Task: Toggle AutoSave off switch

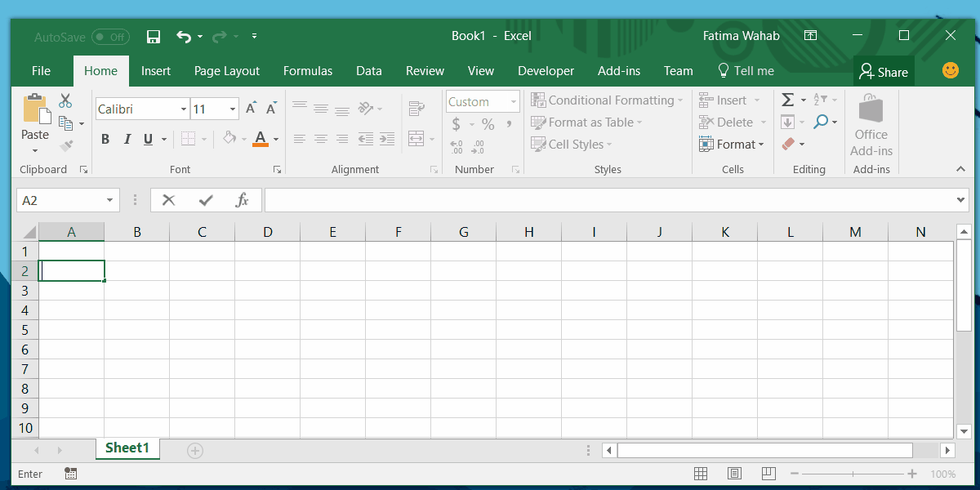Action: point(110,36)
